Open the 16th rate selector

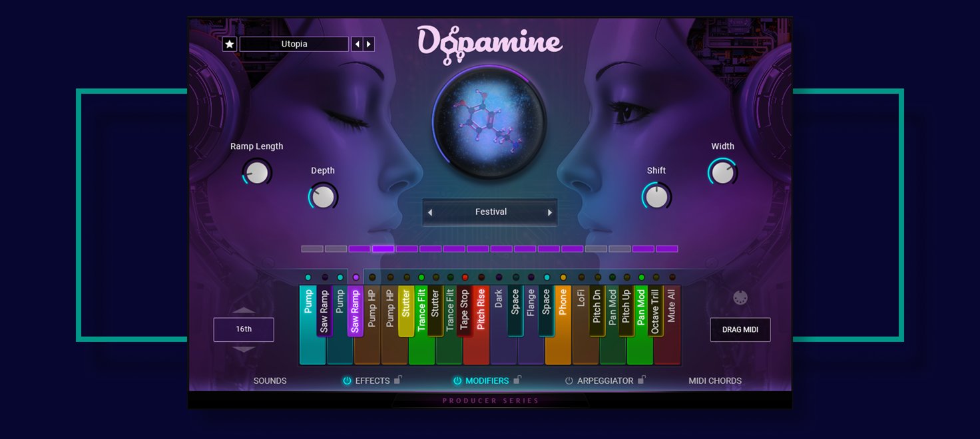pos(244,329)
